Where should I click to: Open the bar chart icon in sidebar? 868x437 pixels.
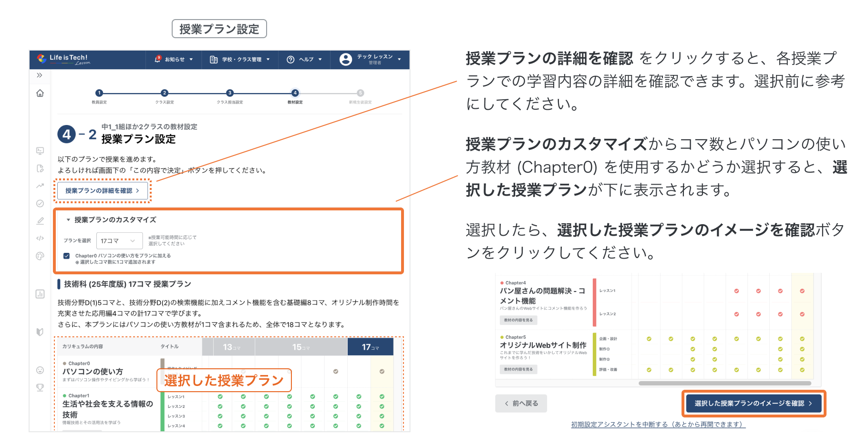[40, 294]
